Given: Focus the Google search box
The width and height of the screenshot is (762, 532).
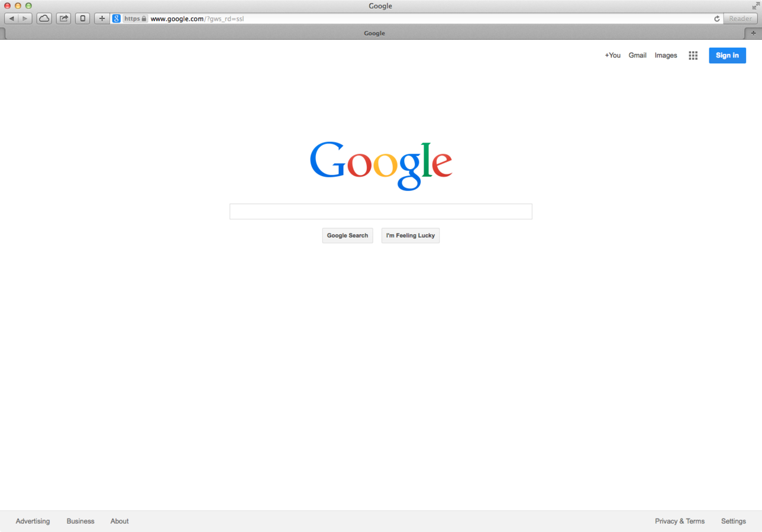Looking at the screenshot, I should pyautogui.click(x=380, y=212).
